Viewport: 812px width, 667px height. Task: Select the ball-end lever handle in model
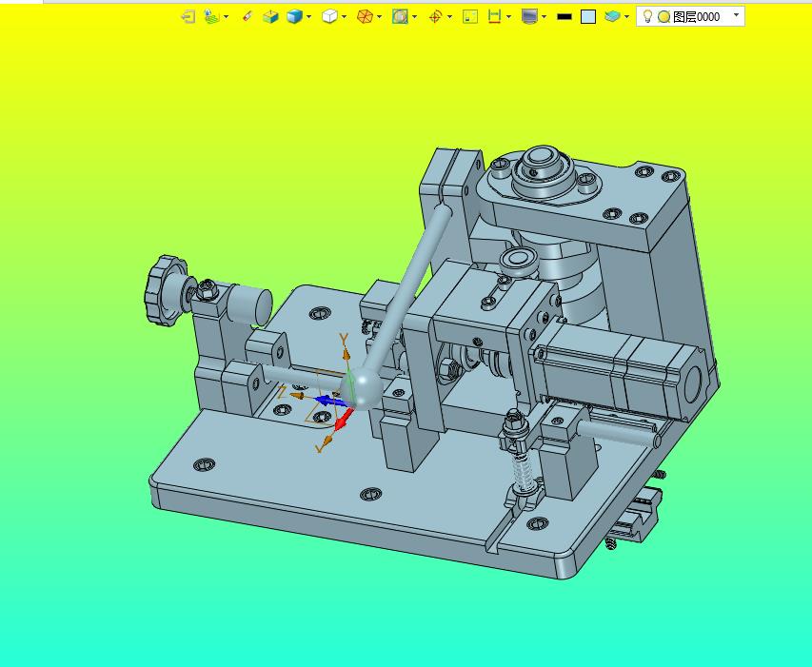point(402,305)
